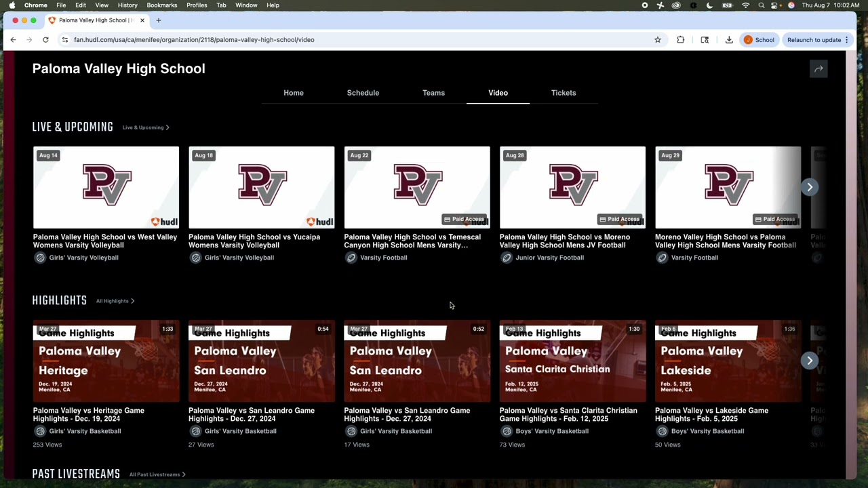Image resolution: width=868 pixels, height=488 pixels.
Task: Open Paloma Valley vs Moreno Valley JV title
Action: pos(565,241)
